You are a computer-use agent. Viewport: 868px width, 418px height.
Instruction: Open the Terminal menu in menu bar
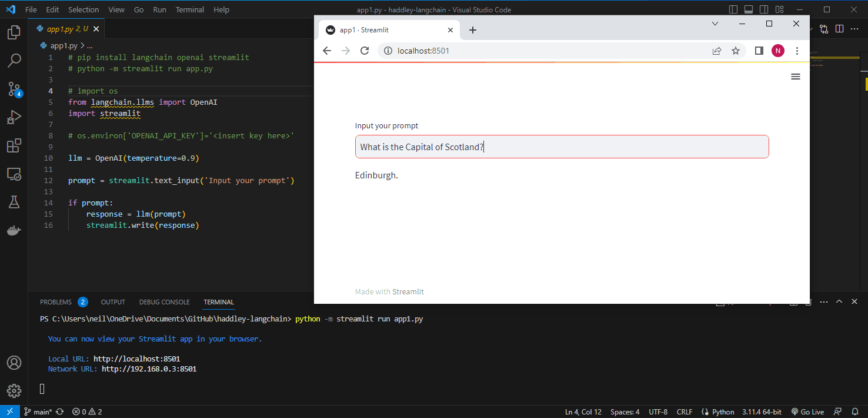pyautogui.click(x=189, y=9)
